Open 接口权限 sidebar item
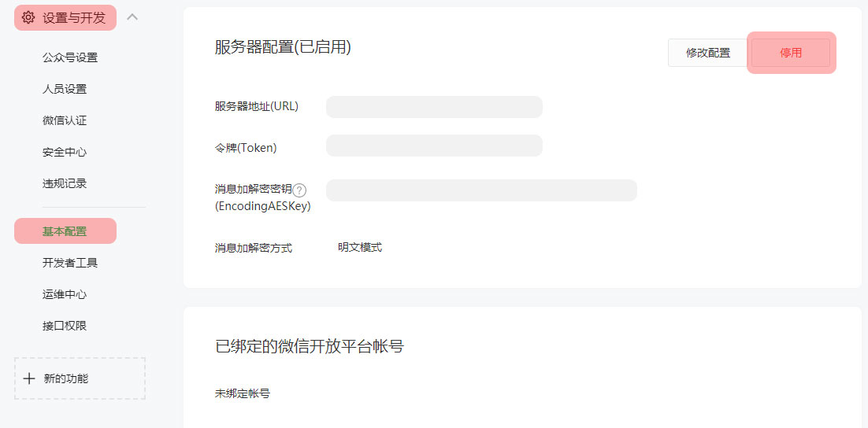This screenshot has height=428, width=868. point(65,326)
